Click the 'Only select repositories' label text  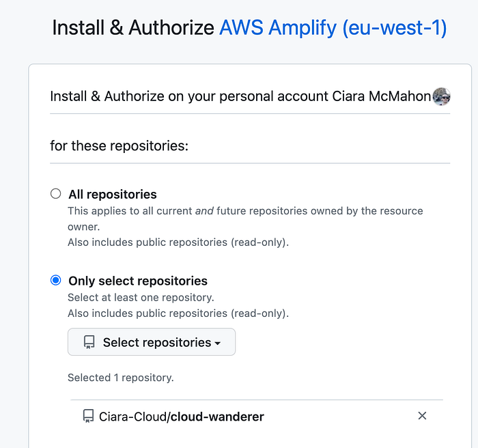[x=138, y=281]
